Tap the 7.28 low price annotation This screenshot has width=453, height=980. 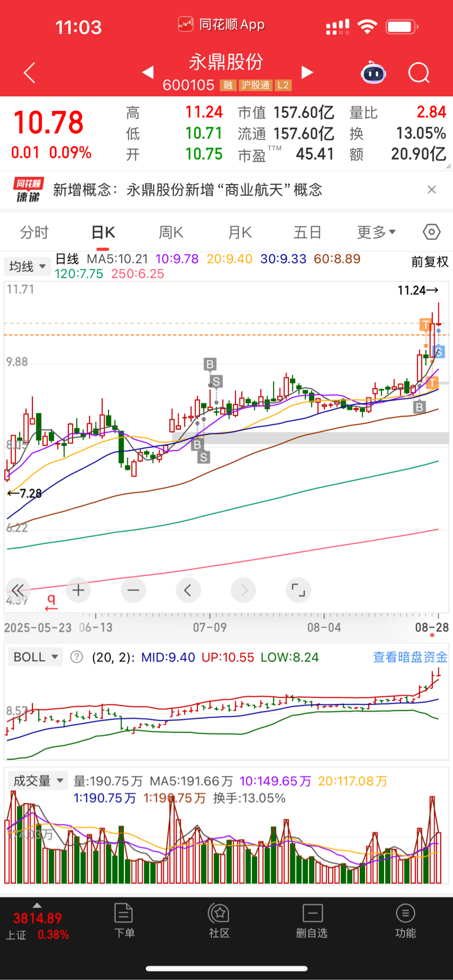pyautogui.click(x=24, y=493)
